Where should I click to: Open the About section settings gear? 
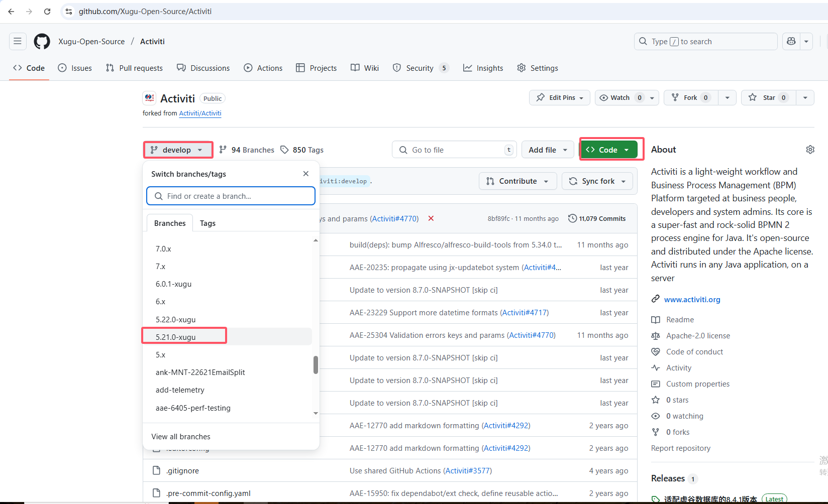(x=810, y=150)
